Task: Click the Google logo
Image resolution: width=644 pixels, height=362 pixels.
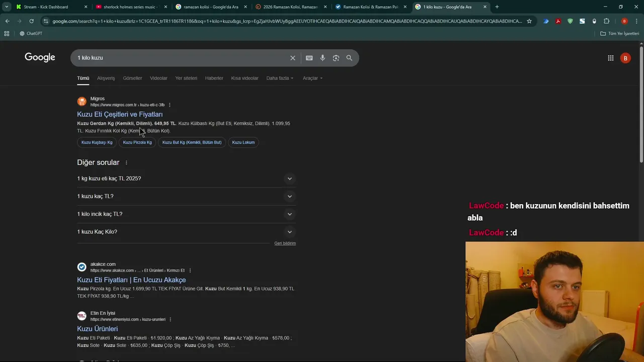Action: [40, 57]
